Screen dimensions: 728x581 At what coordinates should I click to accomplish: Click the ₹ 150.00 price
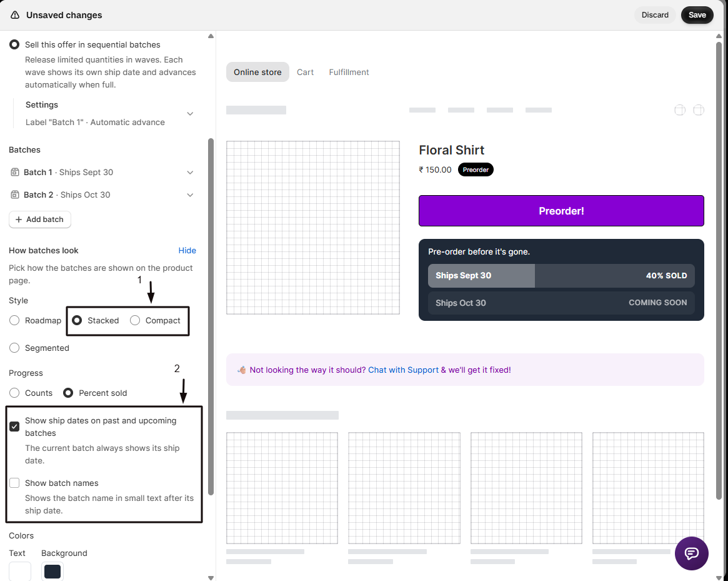[435, 169]
